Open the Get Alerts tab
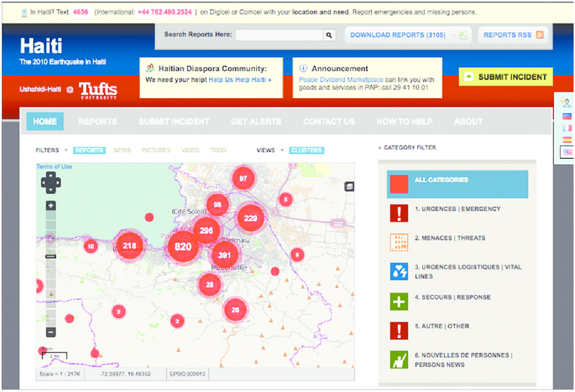Viewport: 575px width, 392px height. pos(256,122)
